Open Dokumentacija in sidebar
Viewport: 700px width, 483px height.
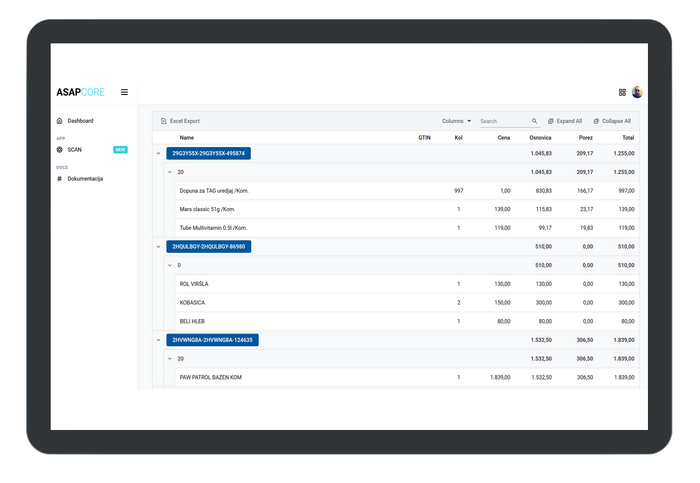click(85, 179)
